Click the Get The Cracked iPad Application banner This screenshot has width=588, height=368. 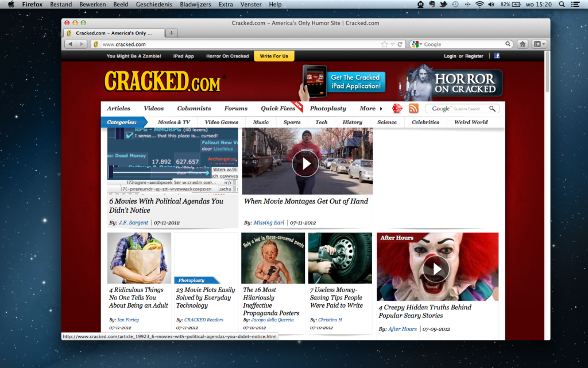click(342, 82)
